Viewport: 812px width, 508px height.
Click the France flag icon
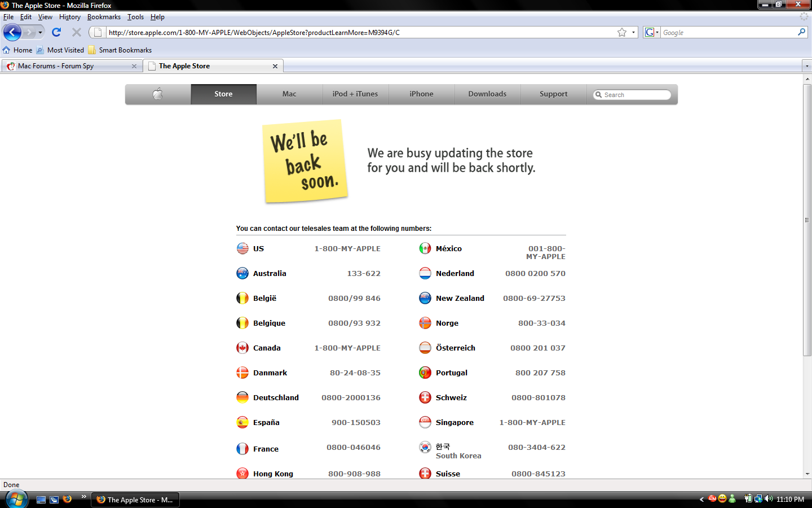click(242, 449)
